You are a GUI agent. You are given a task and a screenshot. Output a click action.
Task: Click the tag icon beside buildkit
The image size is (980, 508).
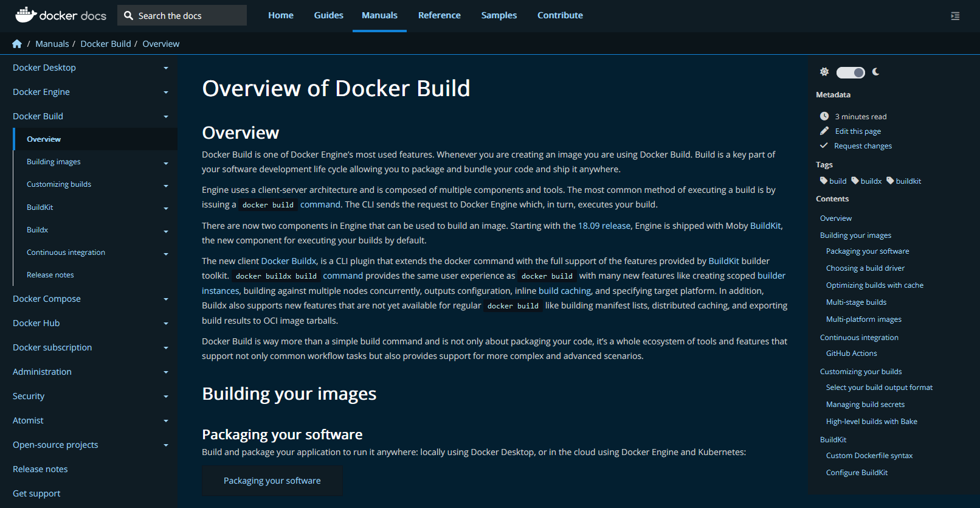point(890,181)
